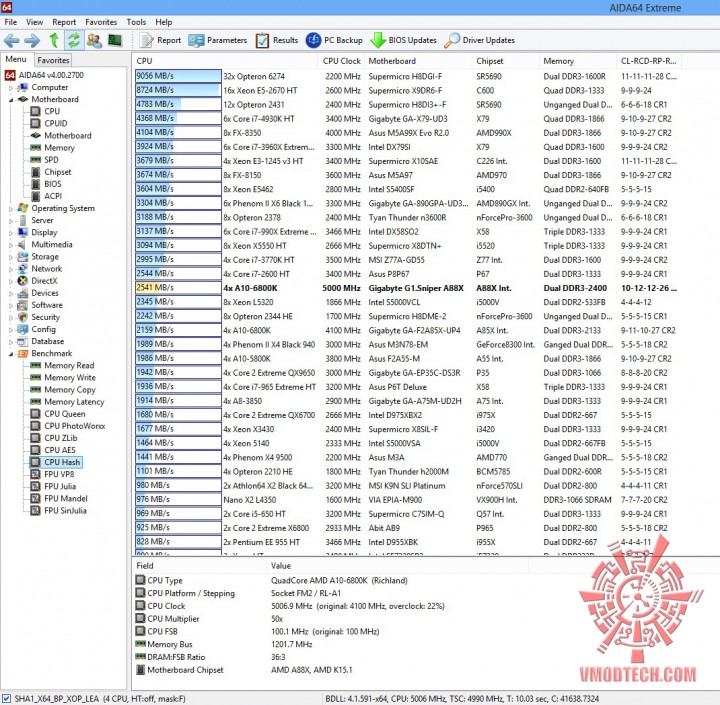720x705 pixels.
Task: Open the Tools menu
Action: [x=136, y=22]
